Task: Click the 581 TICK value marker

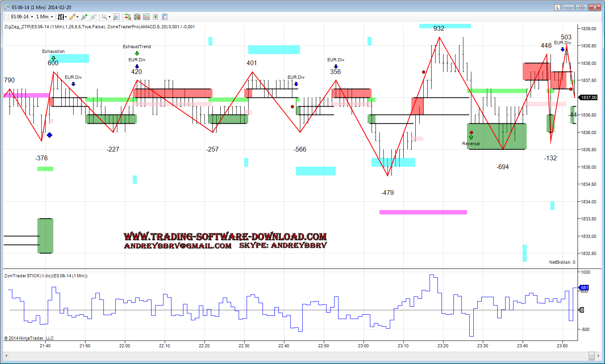Action: pos(584,288)
